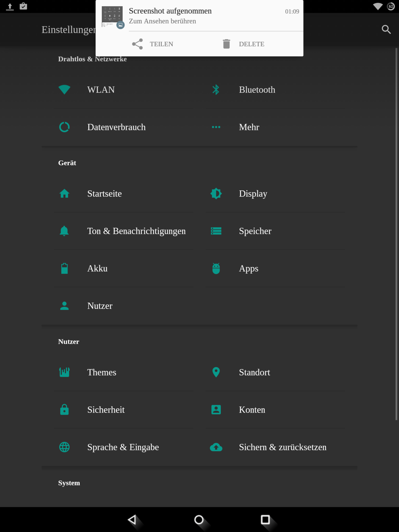This screenshot has height=532, width=399.
Task: Tap the Bluetooth icon
Action: tap(216, 90)
